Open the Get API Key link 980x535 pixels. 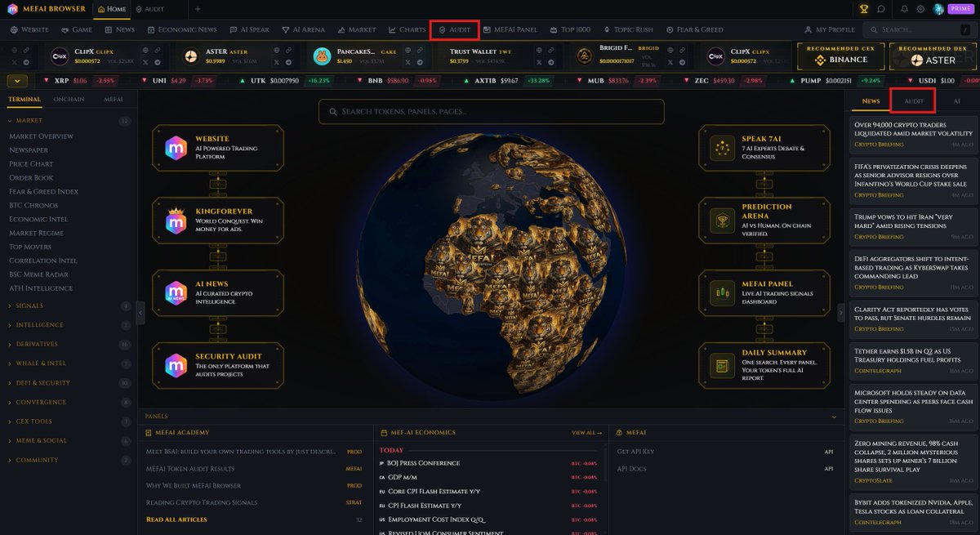[x=635, y=451]
